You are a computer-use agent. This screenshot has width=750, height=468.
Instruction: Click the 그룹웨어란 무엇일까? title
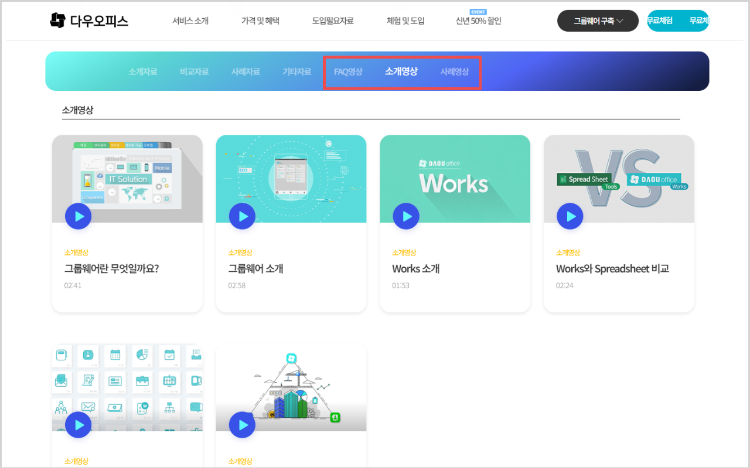click(x=111, y=269)
